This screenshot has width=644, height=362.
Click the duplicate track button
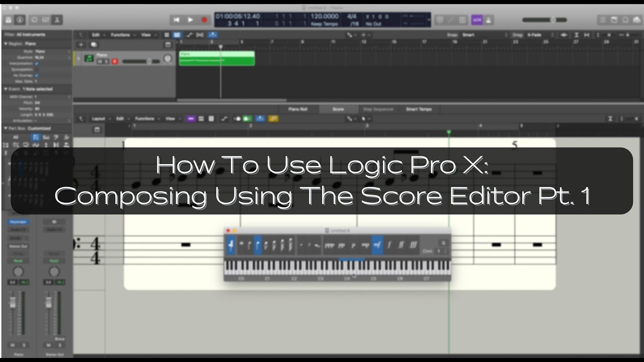click(94, 45)
